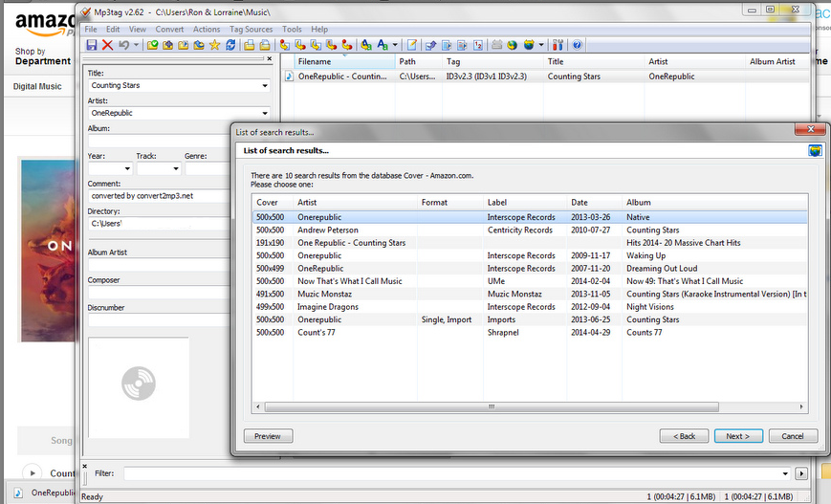This screenshot has height=504, width=831.
Task: Click the Preview button
Action: point(268,436)
